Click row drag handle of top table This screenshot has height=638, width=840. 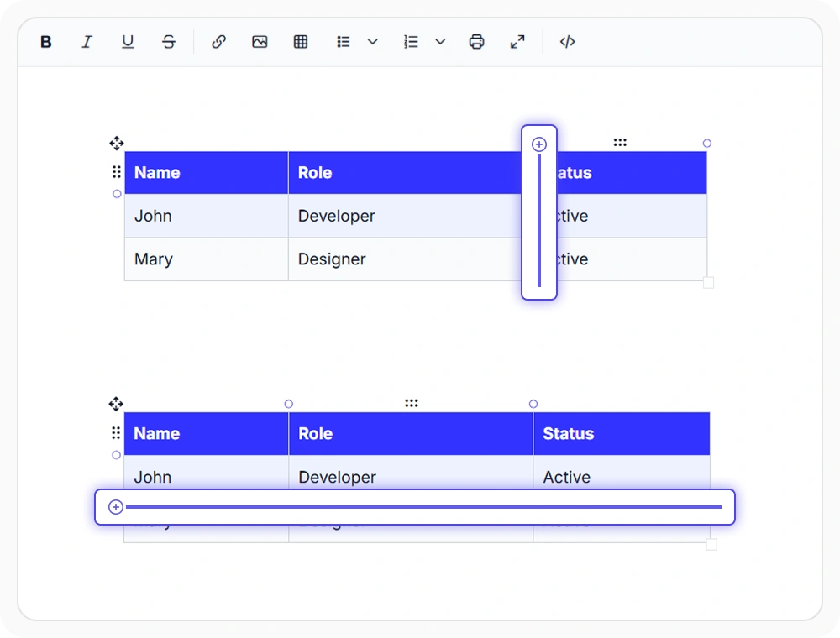[116, 172]
